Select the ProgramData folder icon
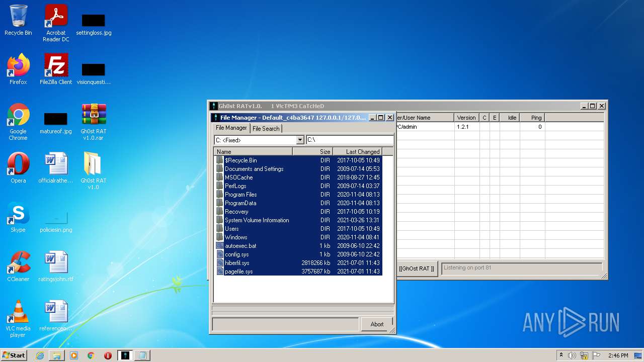The height and width of the screenshot is (362, 644). click(220, 203)
